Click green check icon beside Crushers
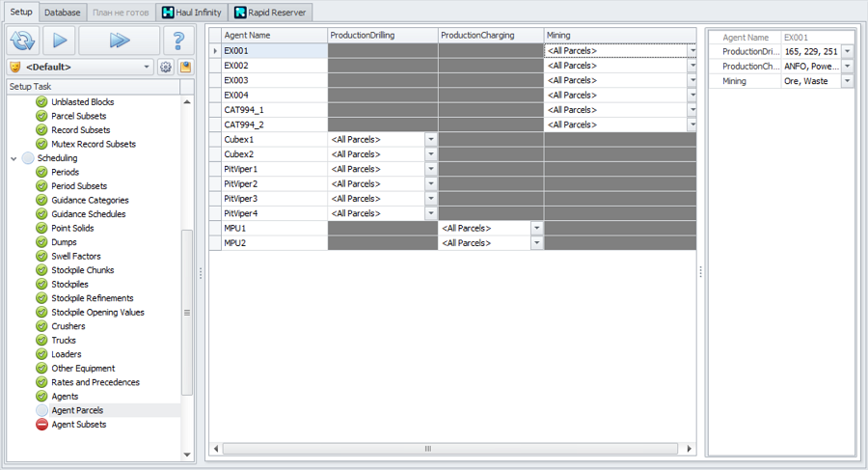The image size is (868, 470). 41,326
